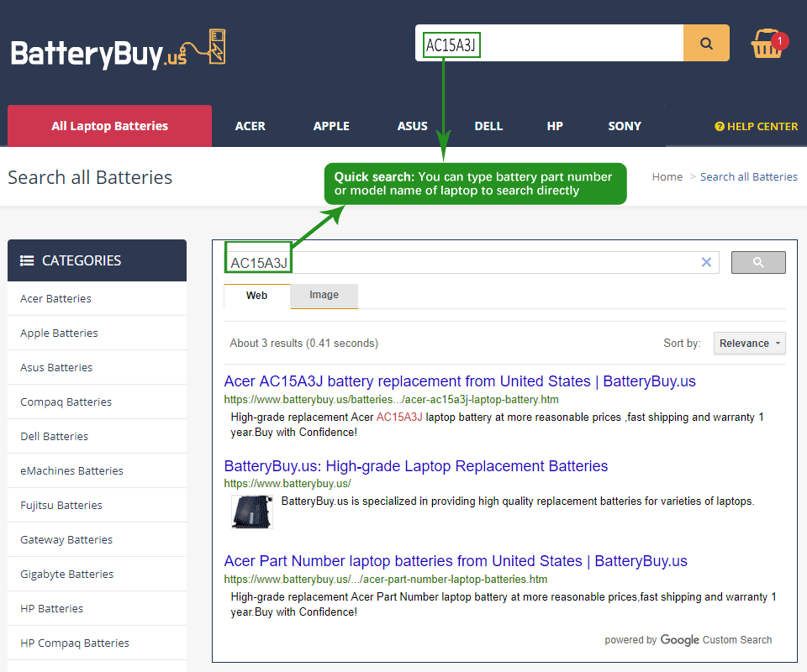Screen dimensions: 807x672
Task: Clear the Google custom search field
Action: click(x=706, y=263)
